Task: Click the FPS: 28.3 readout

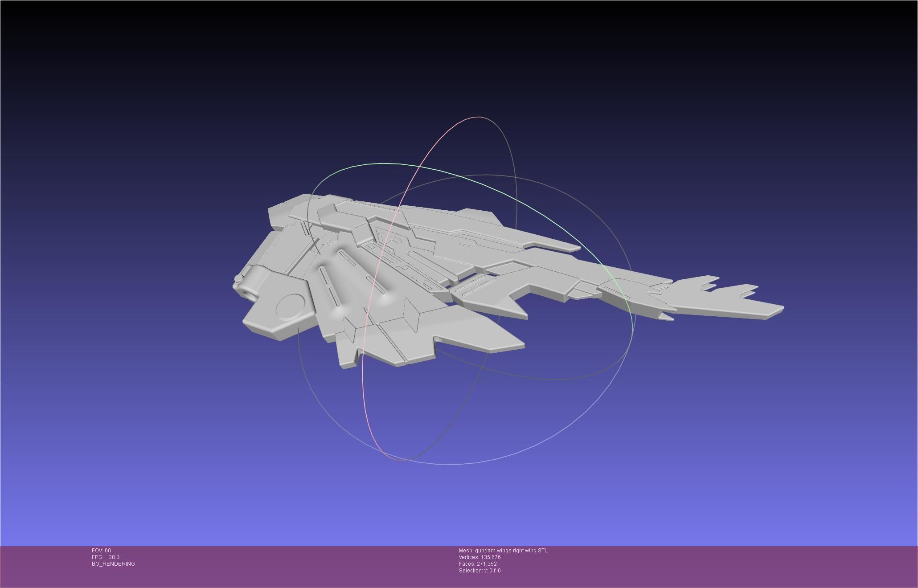Action: [x=106, y=557]
